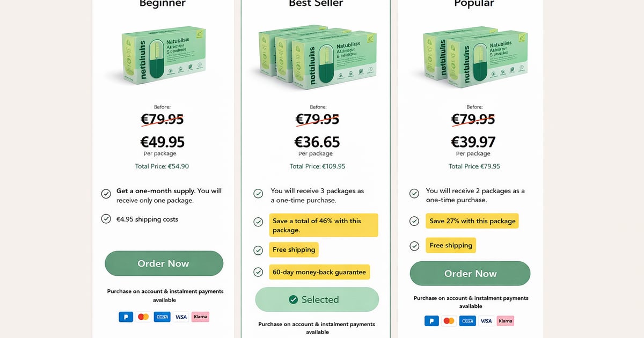Viewport: 644px width, 338px height.
Task: Click Order Now for the Beginner plan
Action: [164, 263]
